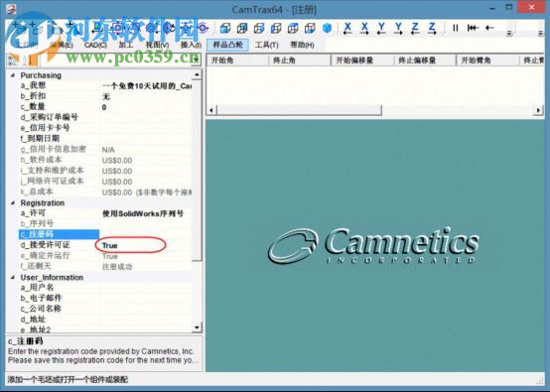
Task: Collapse the Purchasing category
Action: pyautogui.click(x=13, y=75)
